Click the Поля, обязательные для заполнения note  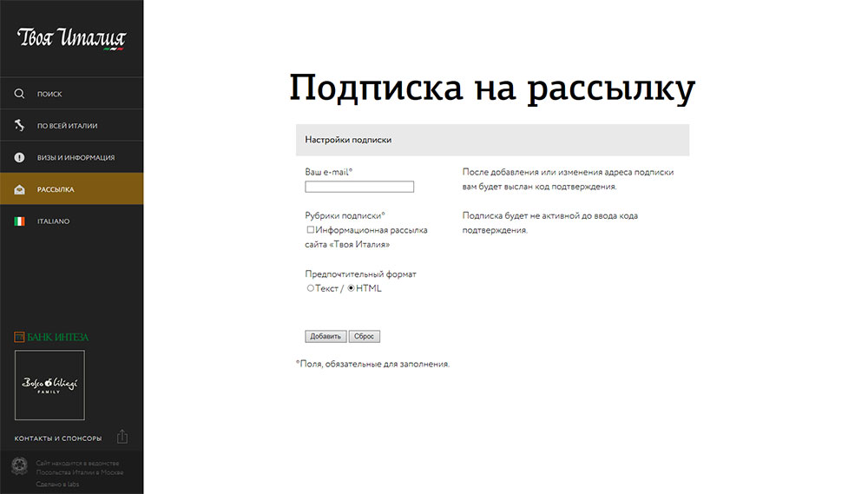[x=372, y=364]
